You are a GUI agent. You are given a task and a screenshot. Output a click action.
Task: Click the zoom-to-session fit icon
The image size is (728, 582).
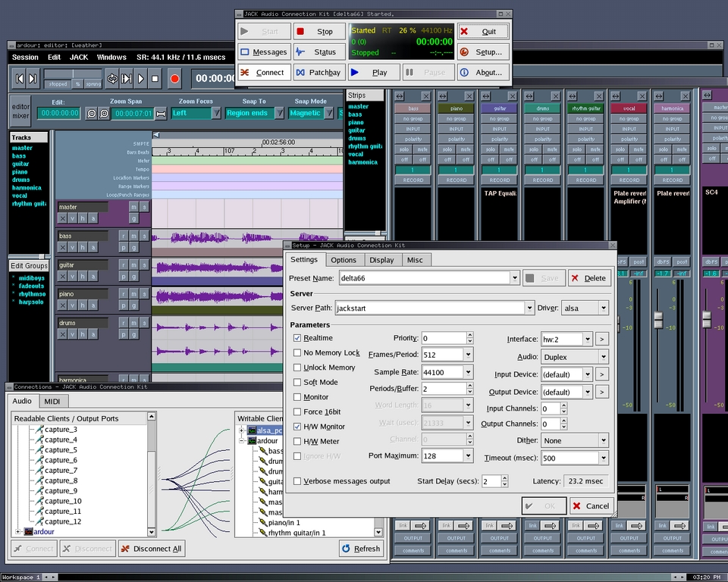click(160, 114)
